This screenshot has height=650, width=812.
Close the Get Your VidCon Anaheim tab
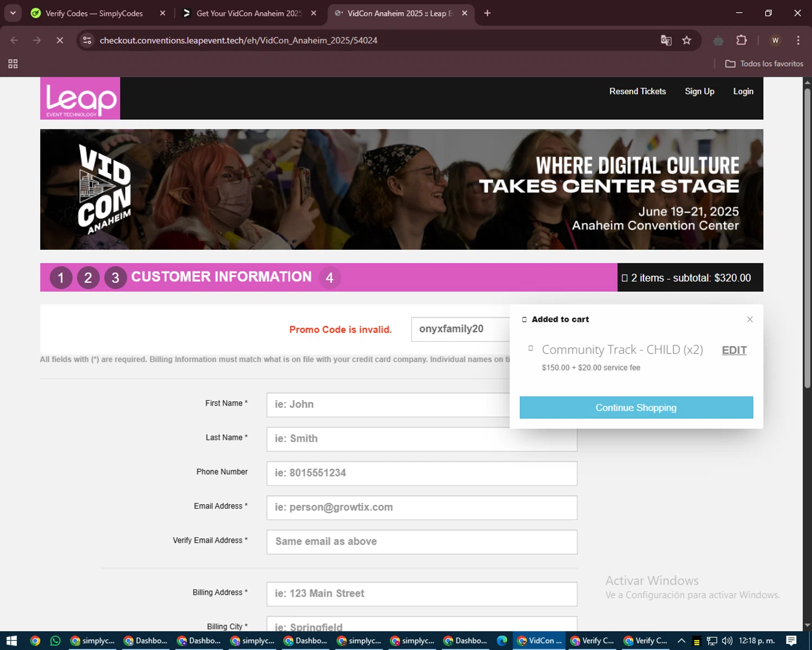tap(313, 13)
